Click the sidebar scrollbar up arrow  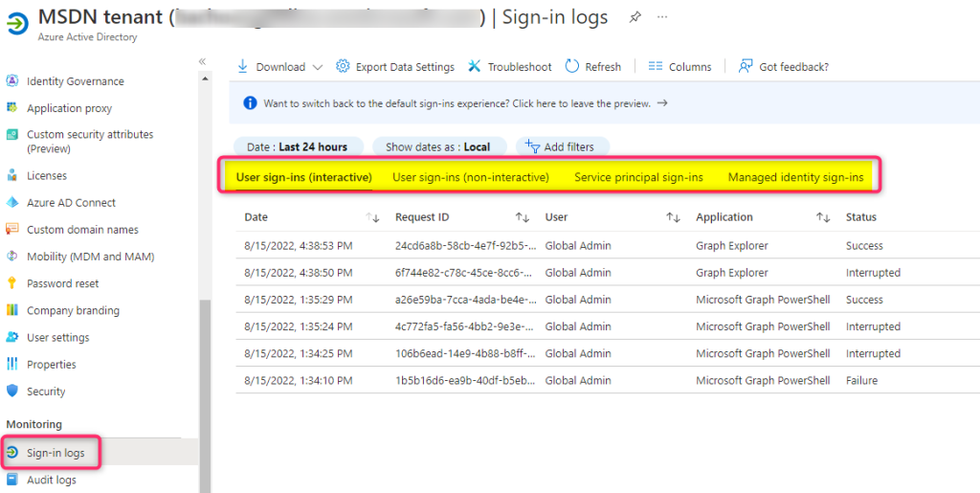(x=205, y=78)
